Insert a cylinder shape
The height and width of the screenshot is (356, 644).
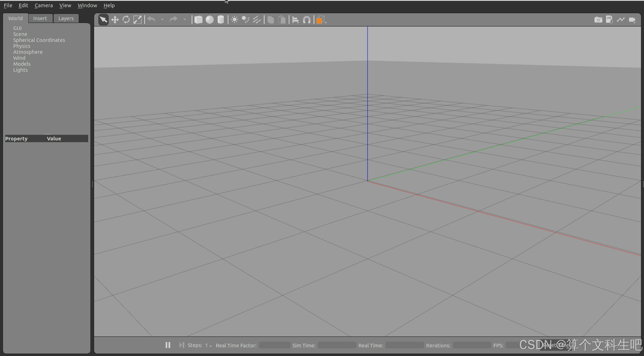click(221, 20)
